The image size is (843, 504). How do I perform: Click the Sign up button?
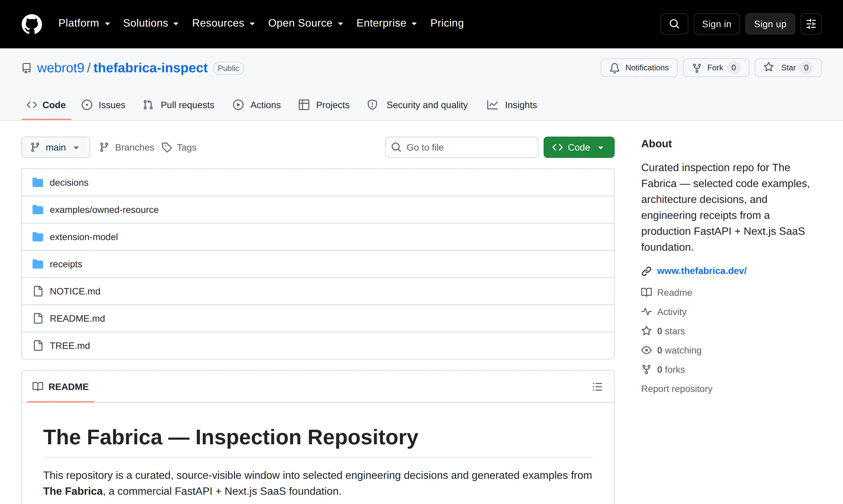[770, 24]
